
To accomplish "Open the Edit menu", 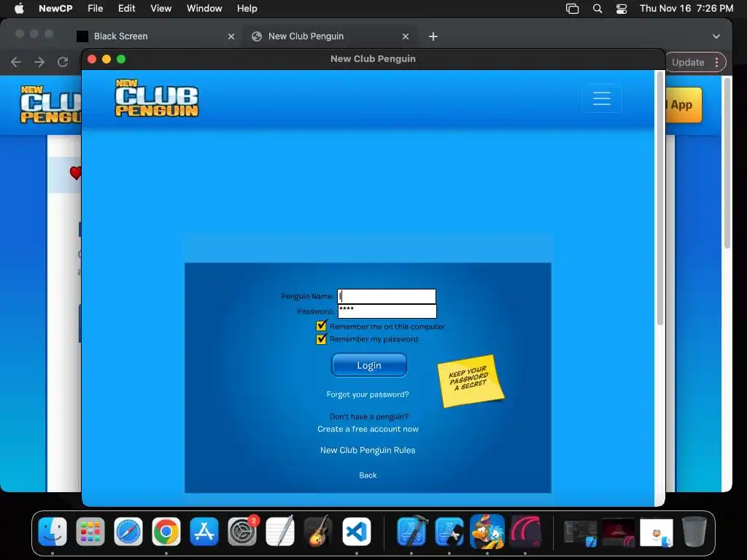I will point(126,8).
